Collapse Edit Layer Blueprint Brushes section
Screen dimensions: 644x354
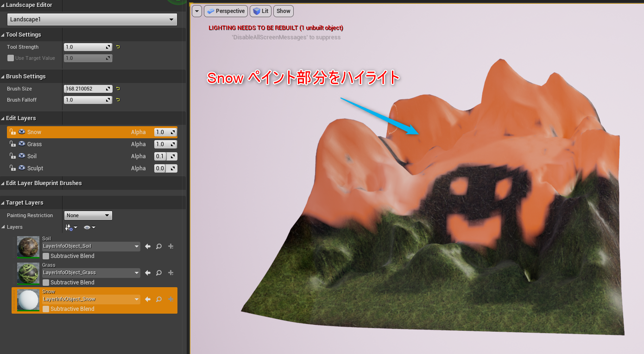3,183
